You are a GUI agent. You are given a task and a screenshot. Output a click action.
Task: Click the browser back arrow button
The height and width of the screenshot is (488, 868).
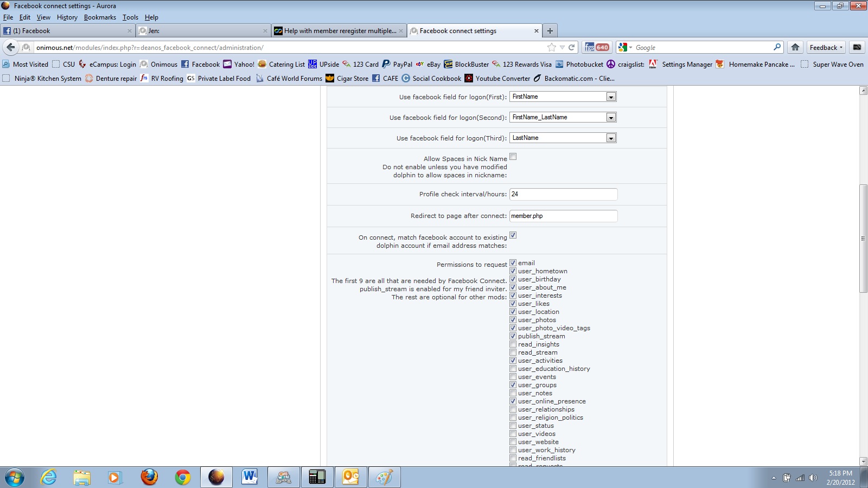(x=11, y=47)
